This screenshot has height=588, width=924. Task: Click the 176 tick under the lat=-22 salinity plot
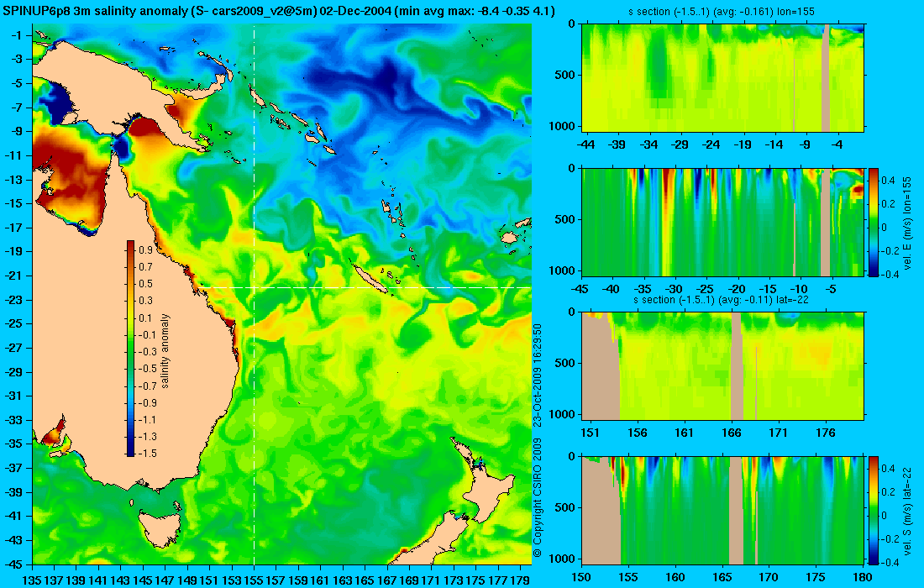tap(826, 433)
